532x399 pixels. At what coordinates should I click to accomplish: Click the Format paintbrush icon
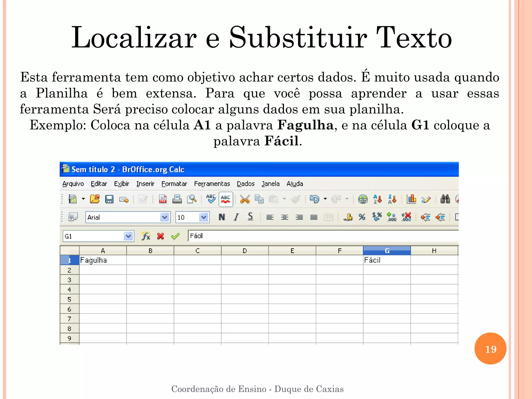tap(296, 199)
